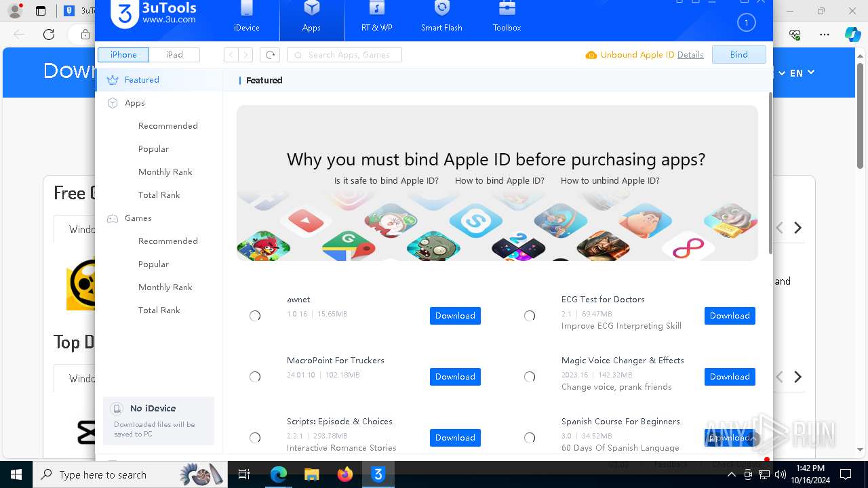Download ECG Test for Doctors
This screenshot has width=868, height=488.
[x=730, y=316]
